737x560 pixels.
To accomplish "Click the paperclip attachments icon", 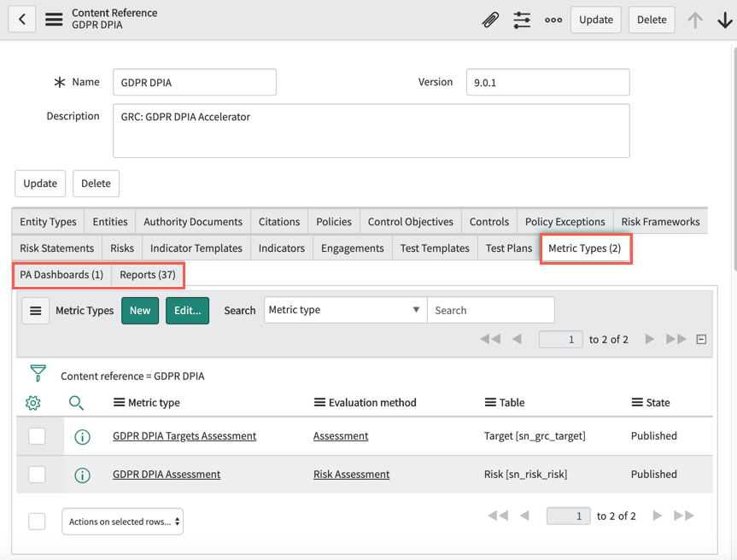I will tap(490, 20).
